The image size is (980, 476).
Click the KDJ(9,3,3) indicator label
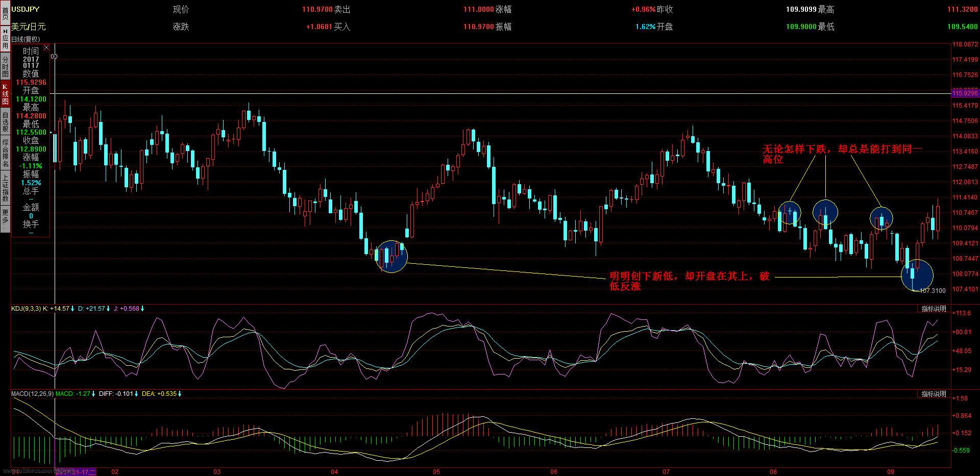(x=26, y=309)
